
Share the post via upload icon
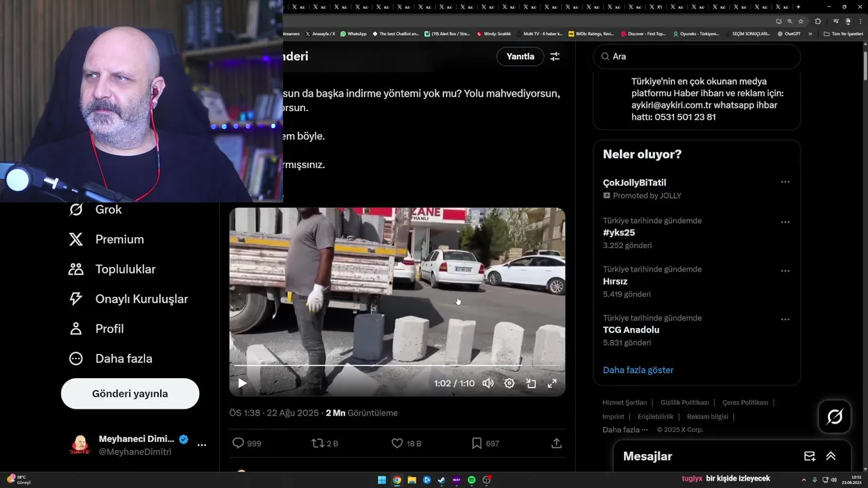(x=556, y=443)
